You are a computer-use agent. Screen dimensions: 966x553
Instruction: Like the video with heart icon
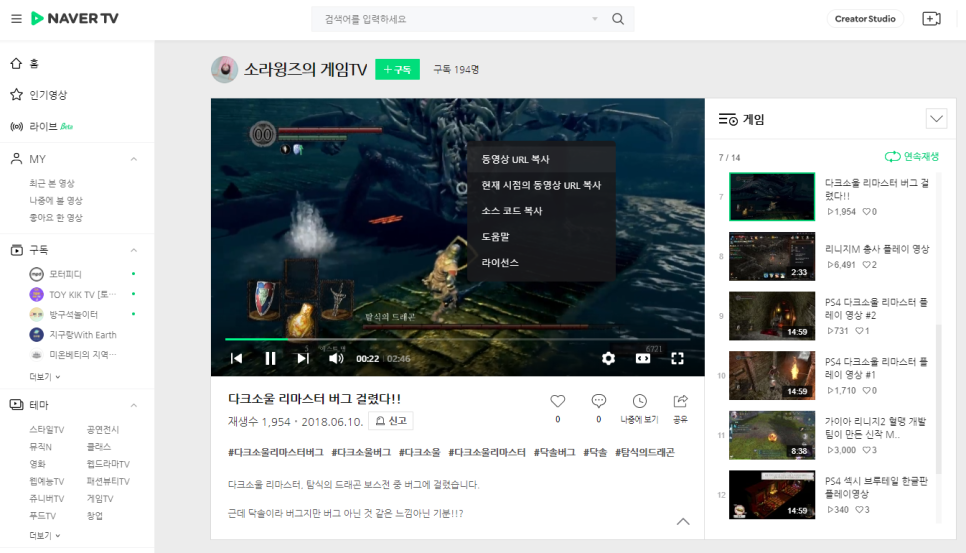pyautogui.click(x=558, y=402)
